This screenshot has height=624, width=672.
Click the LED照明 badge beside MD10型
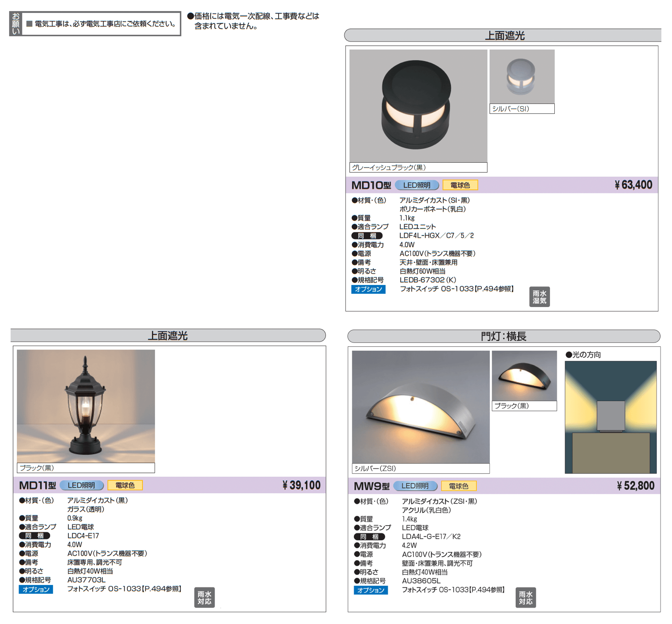pyautogui.click(x=416, y=185)
